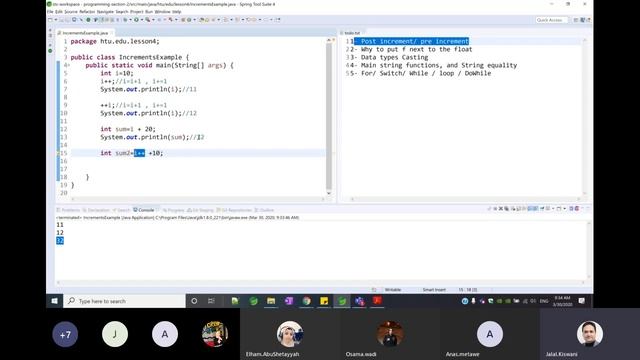Image resolution: width=640 pixels, height=360 pixels.
Task: Open the Git Repositories view tab
Action: point(235,210)
